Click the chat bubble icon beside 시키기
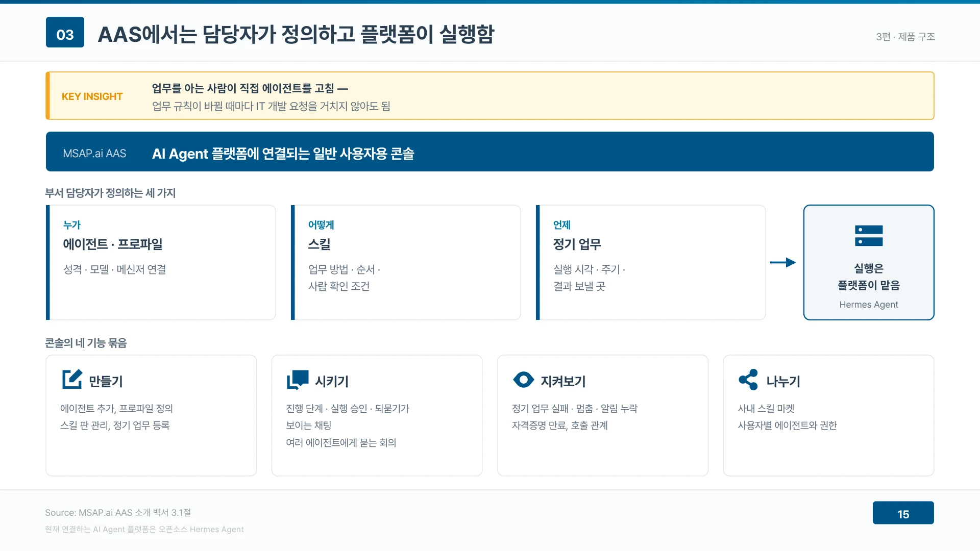Image resolution: width=980 pixels, height=551 pixels. pos(298,380)
